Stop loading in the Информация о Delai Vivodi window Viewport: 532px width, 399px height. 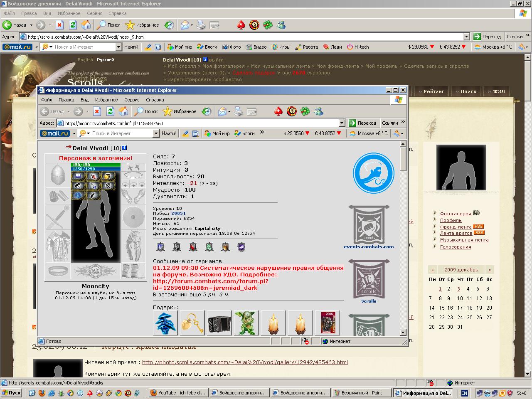tap(97, 111)
